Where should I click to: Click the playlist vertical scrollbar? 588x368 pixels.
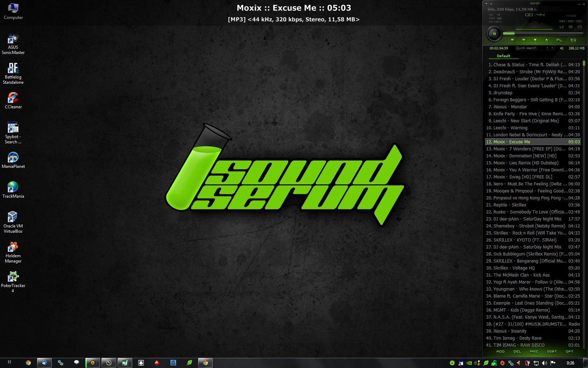tap(584, 205)
